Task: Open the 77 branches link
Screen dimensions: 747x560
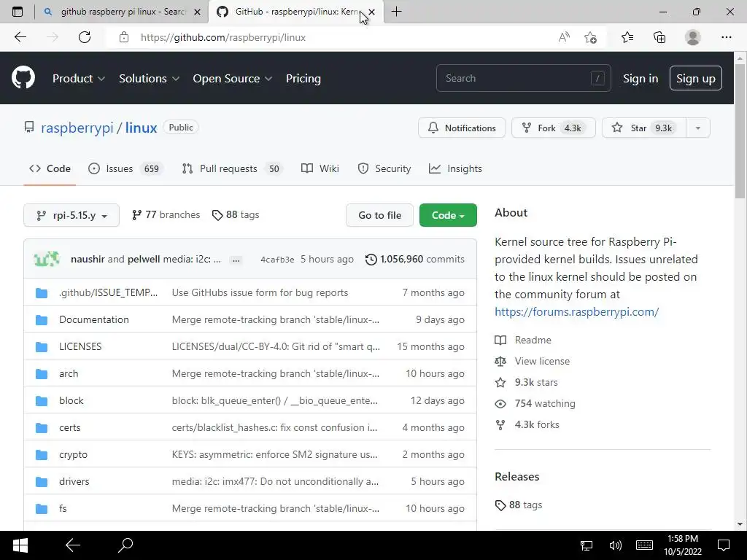Action: click(166, 215)
